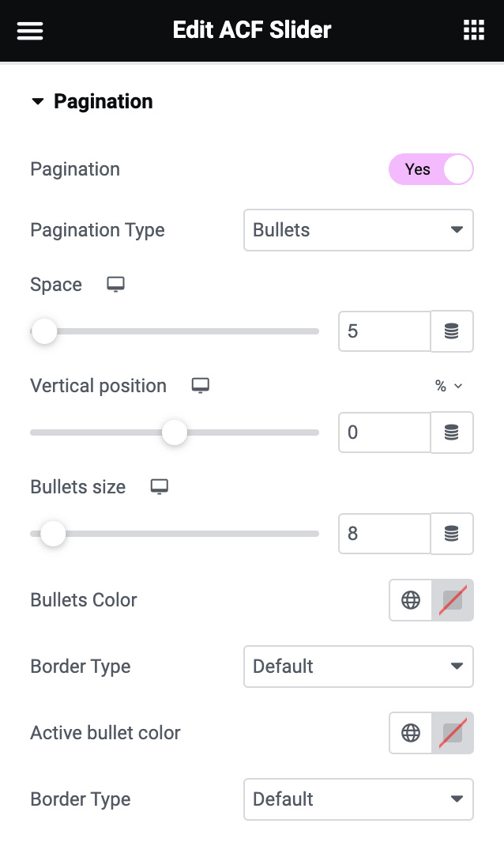
Task: Toggle Pagination off
Action: [x=431, y=169]
